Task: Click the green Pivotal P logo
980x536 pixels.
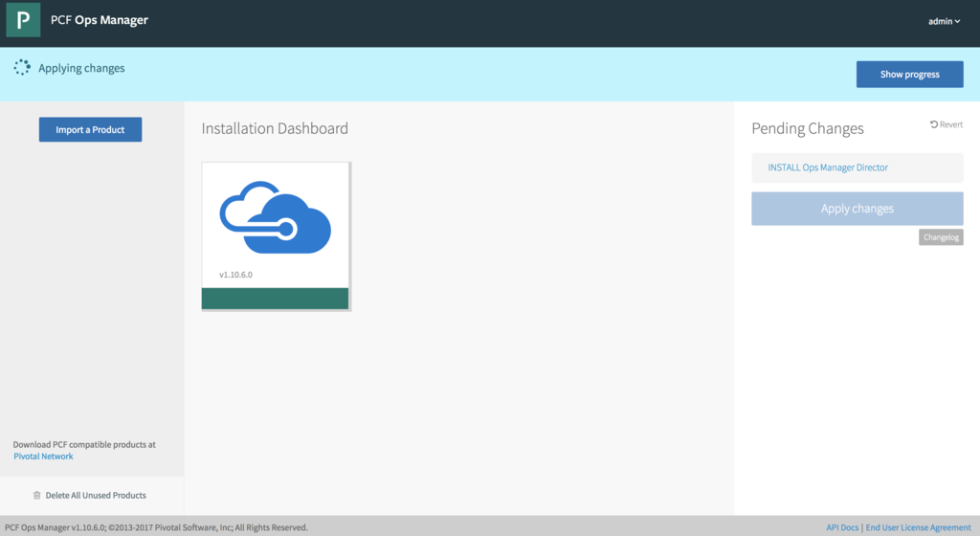Action: [x=23, y=20]
